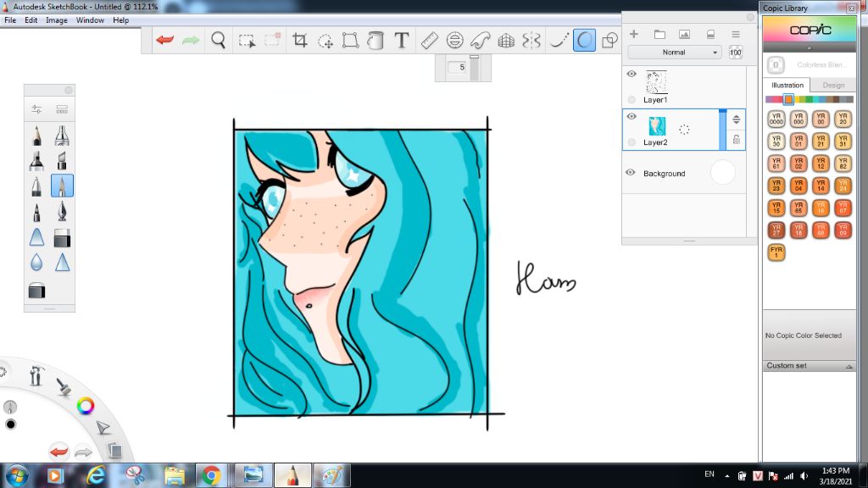The image size is (868, 488).
Task: Enable the Ellipse guide tool
Action: [454, 41]
